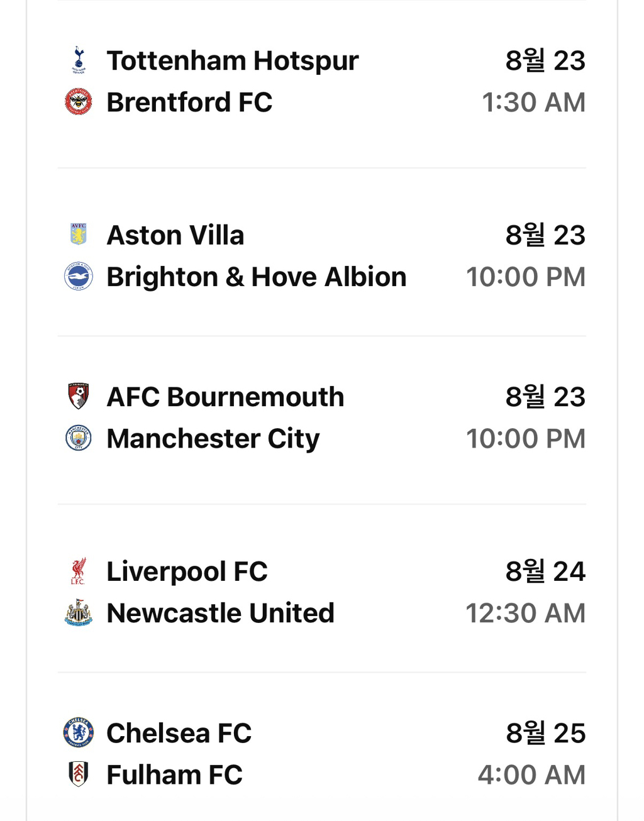Open the Tottenham Hotspur team name
Viewport: 644px width, 821px height.
pyautogui.click(x=233, y=61)
